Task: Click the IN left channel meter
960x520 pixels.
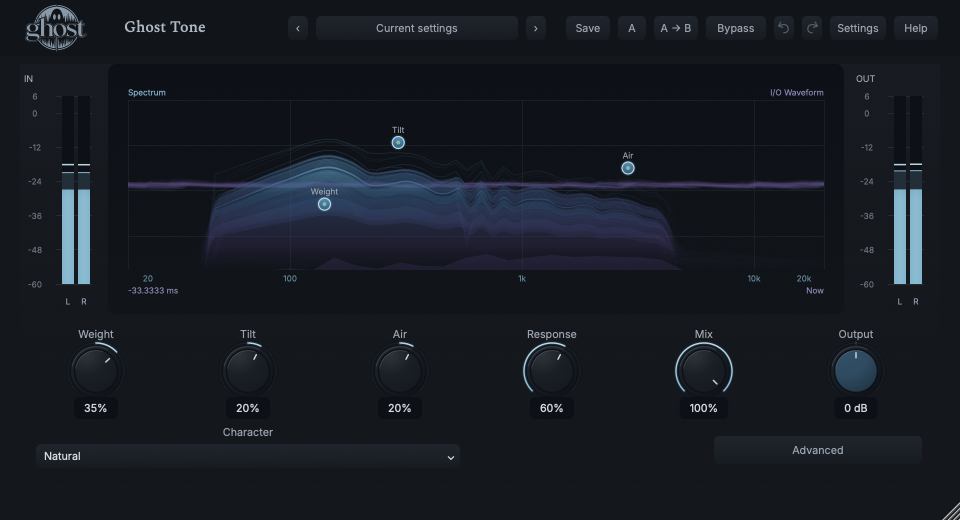Action: [67, 190]
